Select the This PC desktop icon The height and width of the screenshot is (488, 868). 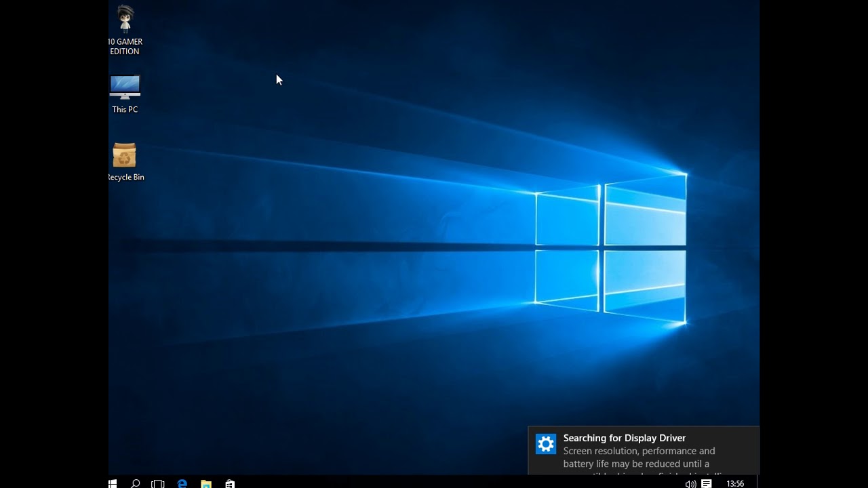pyautogui.click(x=125, y=94)
